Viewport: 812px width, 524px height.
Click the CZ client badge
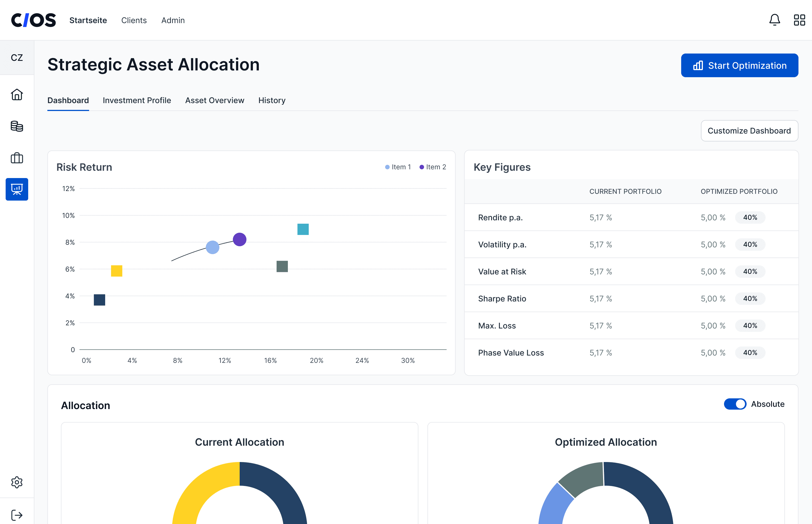(17, 57)
